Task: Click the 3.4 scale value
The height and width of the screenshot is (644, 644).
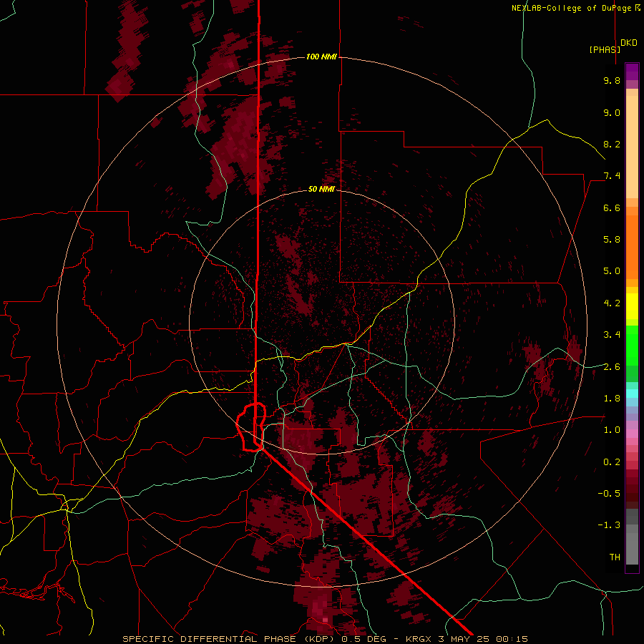Action: [x=612, y=335]
